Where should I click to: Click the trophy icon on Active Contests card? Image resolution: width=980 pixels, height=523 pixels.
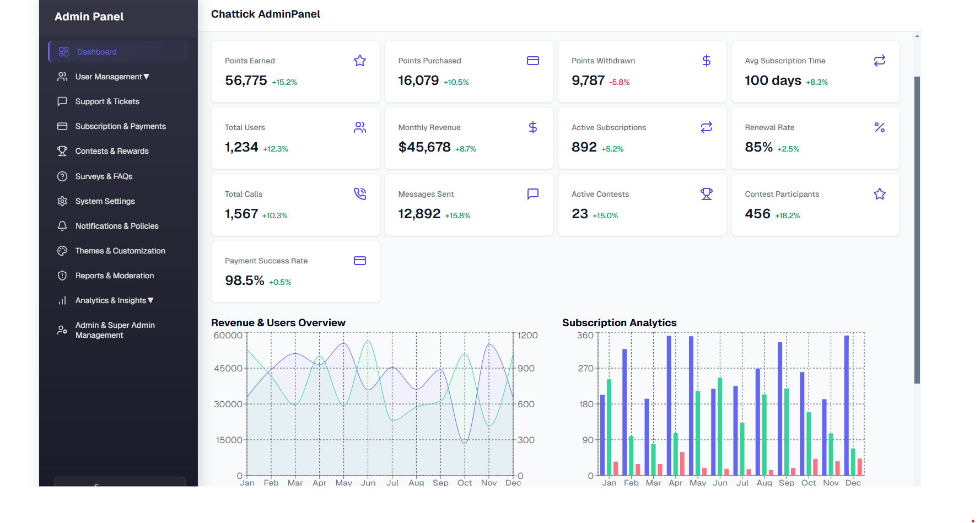(706, 193)
